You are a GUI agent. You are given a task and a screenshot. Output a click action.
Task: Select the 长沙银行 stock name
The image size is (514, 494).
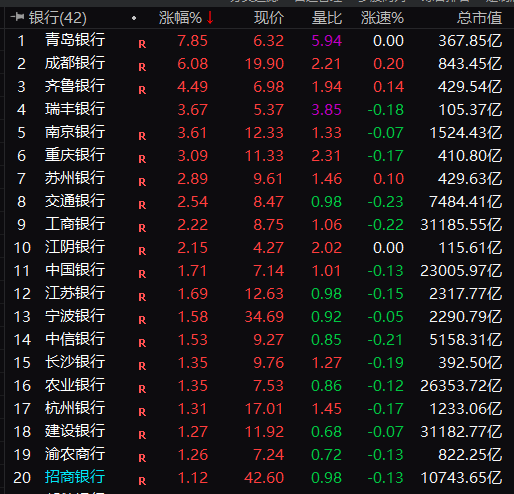(75, 362)
